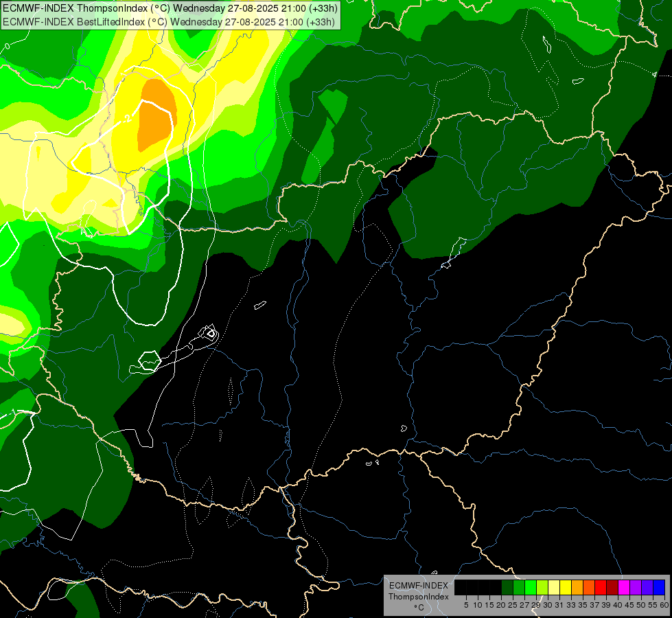Click the orange 33-35 legend swatch

(577, 587)
